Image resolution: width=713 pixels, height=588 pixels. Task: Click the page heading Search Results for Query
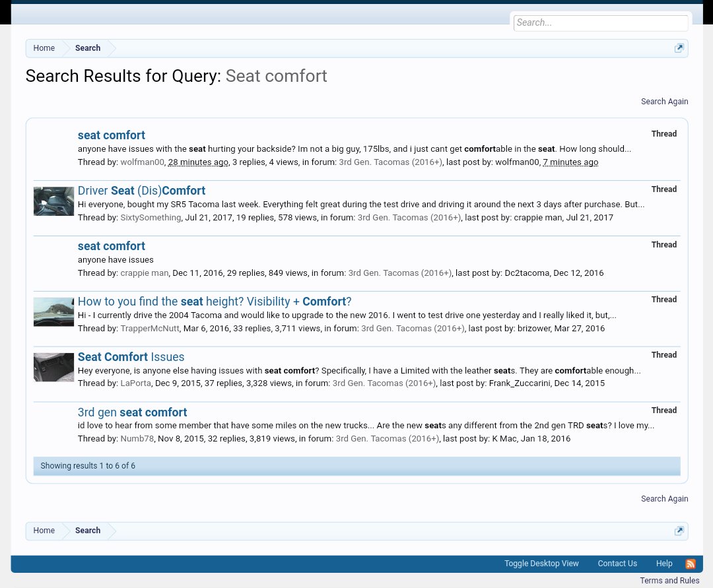[x=176, y=76]
